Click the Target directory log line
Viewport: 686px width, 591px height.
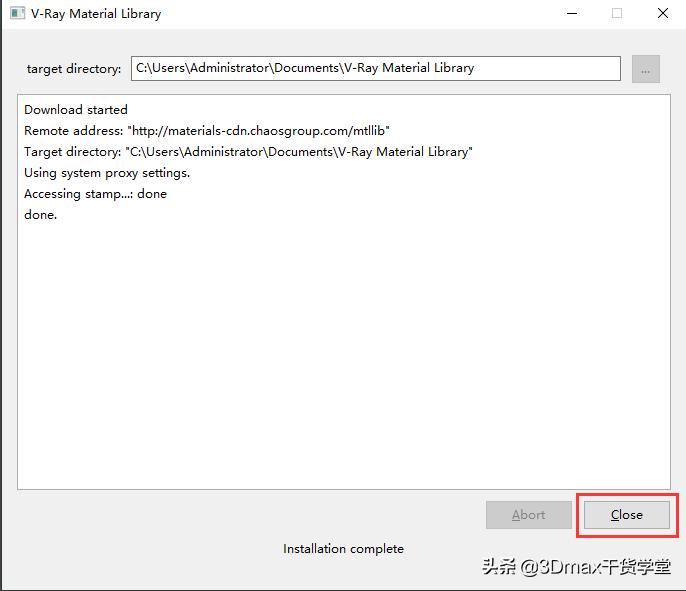(x=248, y=152)
